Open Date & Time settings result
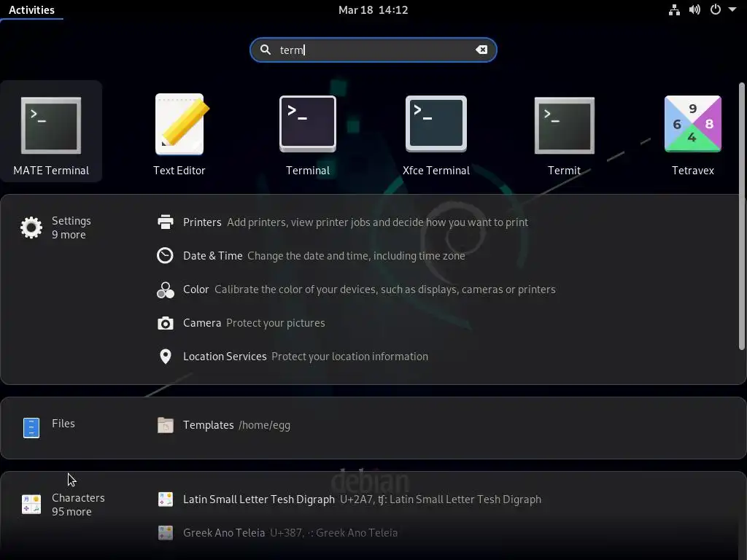Image resolution: width=747 pixels, height=560 pixels. [x=311, y=256]
